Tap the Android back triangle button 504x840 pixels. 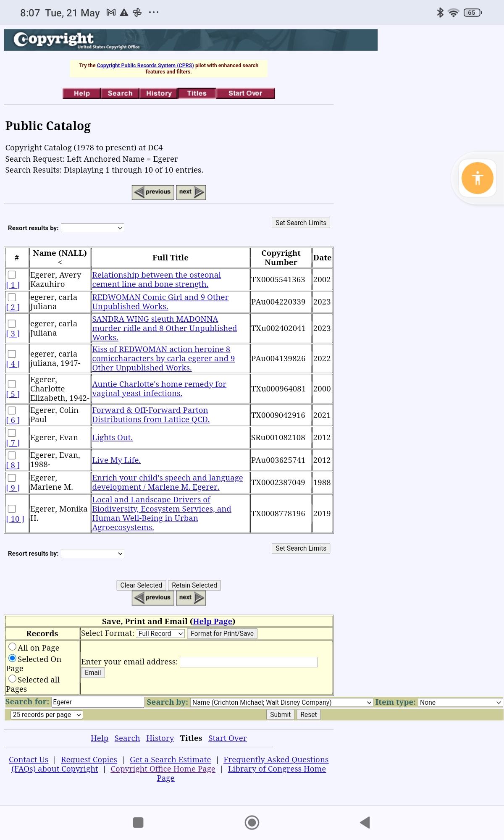[x=365, y=822]
